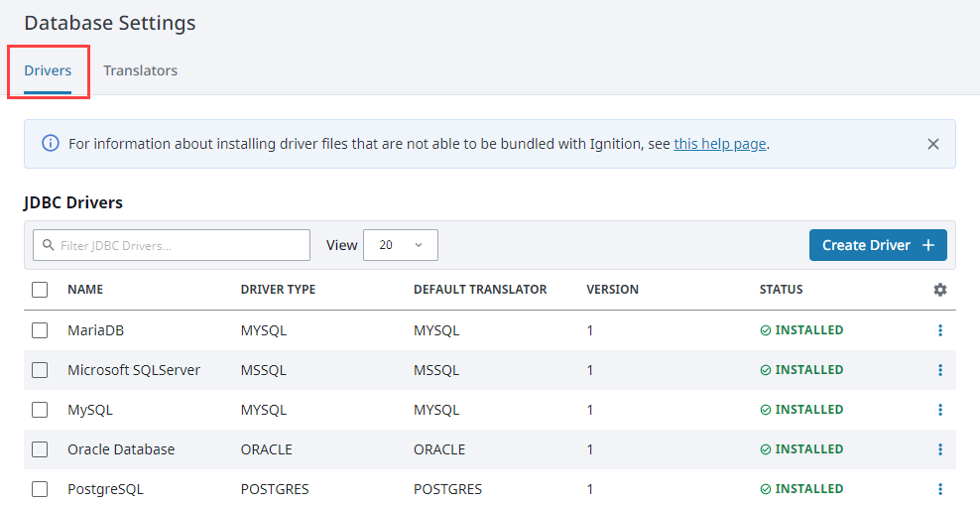
Task: Click the info icon in the banner
Action: click(x=51, y=144)
